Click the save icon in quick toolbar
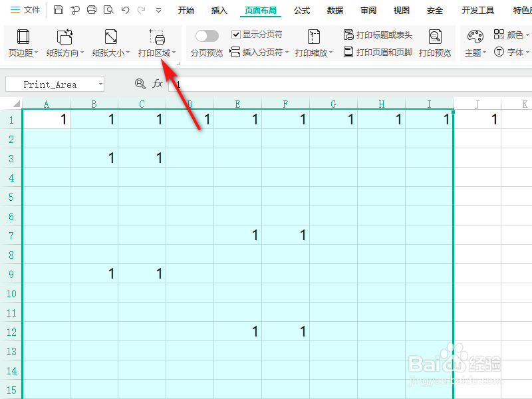The width and height of the screenshot is (532, 399). tap(59, 10)
